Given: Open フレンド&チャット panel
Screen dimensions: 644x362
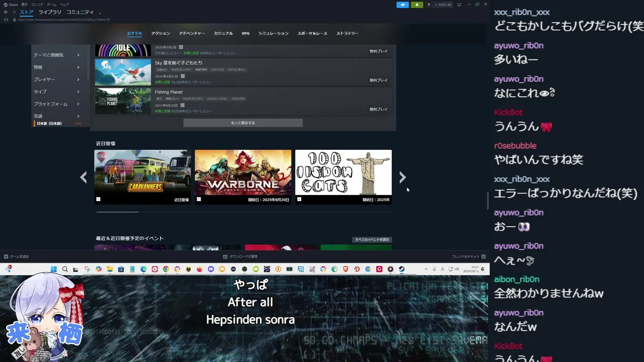Looking at the screenshot, I should 468,256.
